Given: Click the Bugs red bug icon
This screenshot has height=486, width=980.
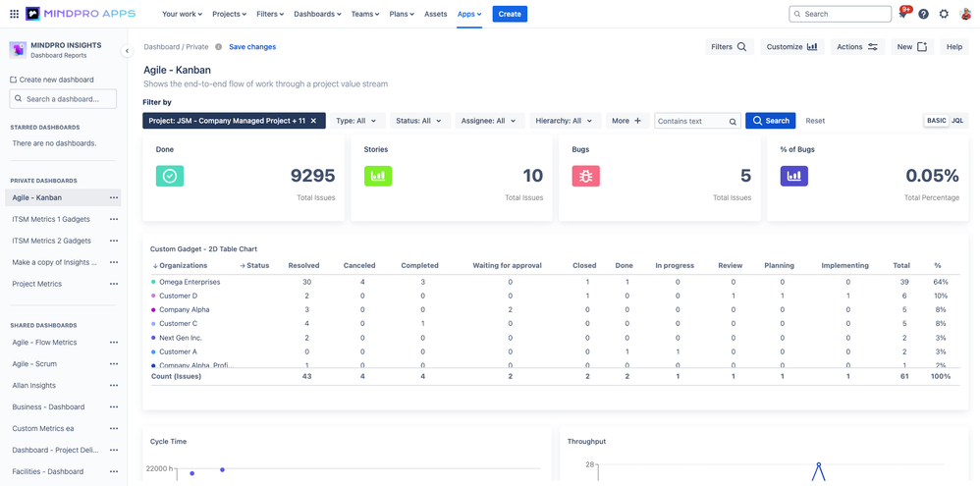Looking at the screenshot, I should 585,176.
